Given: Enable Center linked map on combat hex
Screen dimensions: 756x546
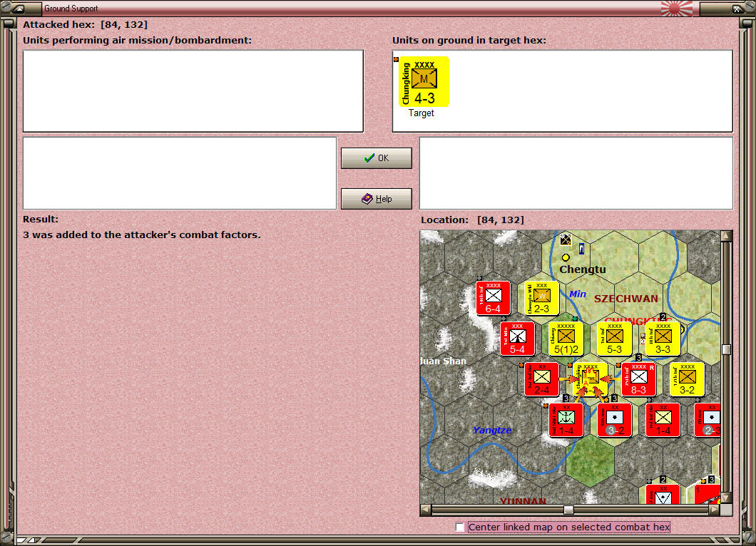Looking at the screenshot, I should click(x=460, y=527).
